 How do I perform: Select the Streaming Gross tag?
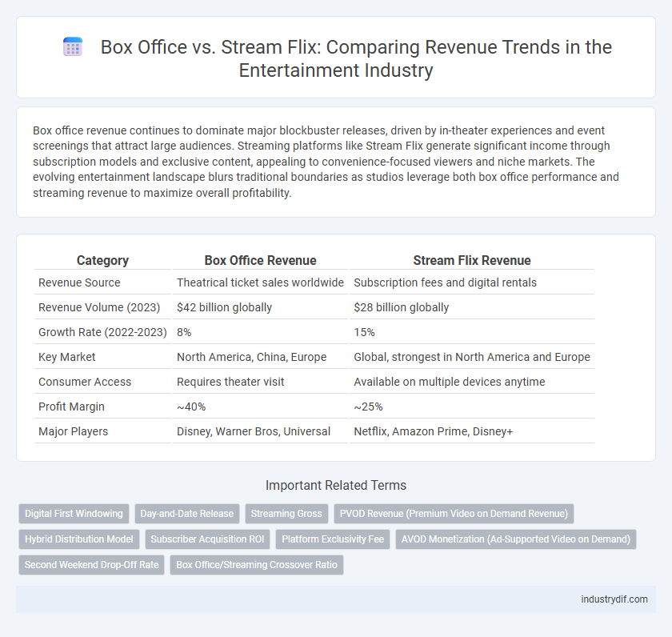[286, 514]
